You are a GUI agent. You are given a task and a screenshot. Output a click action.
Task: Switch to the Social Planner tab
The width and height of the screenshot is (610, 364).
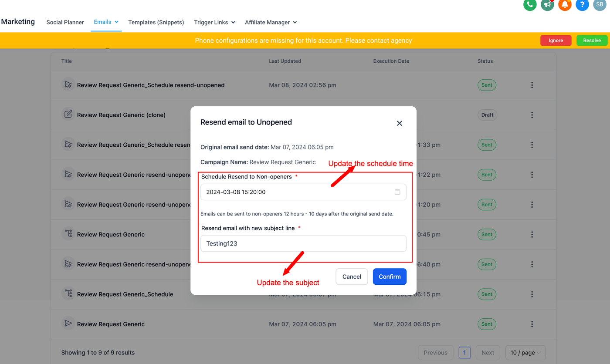coord(65,22)
